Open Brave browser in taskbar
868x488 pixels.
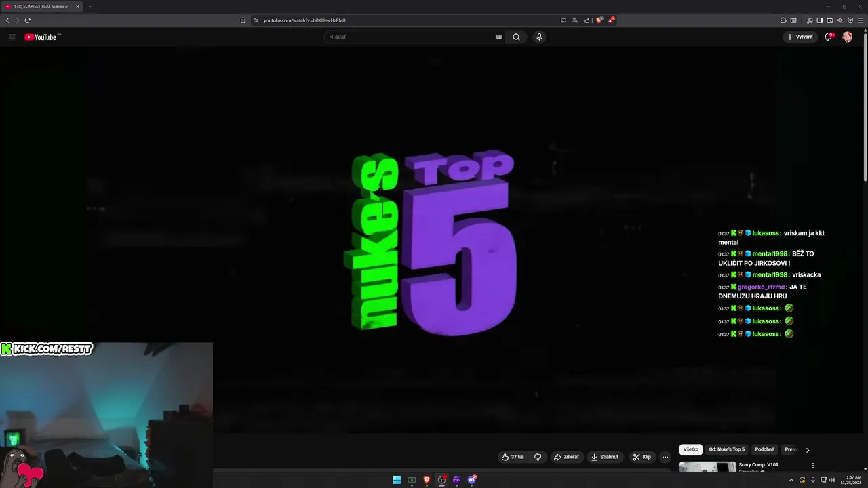pyautogui.click(x=427, y=480)
